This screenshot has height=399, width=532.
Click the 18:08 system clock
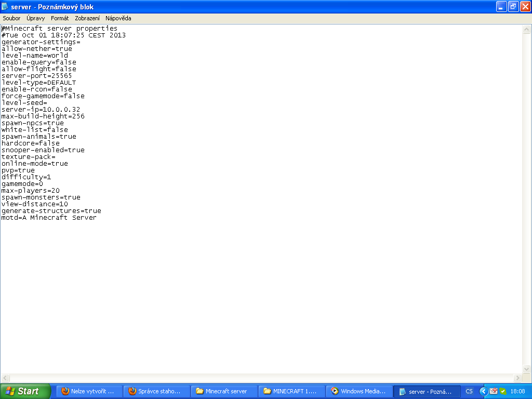pos(518,391)
